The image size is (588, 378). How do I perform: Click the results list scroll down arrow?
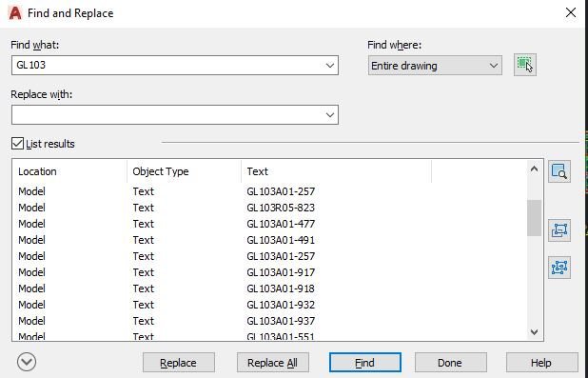[534, 332]
